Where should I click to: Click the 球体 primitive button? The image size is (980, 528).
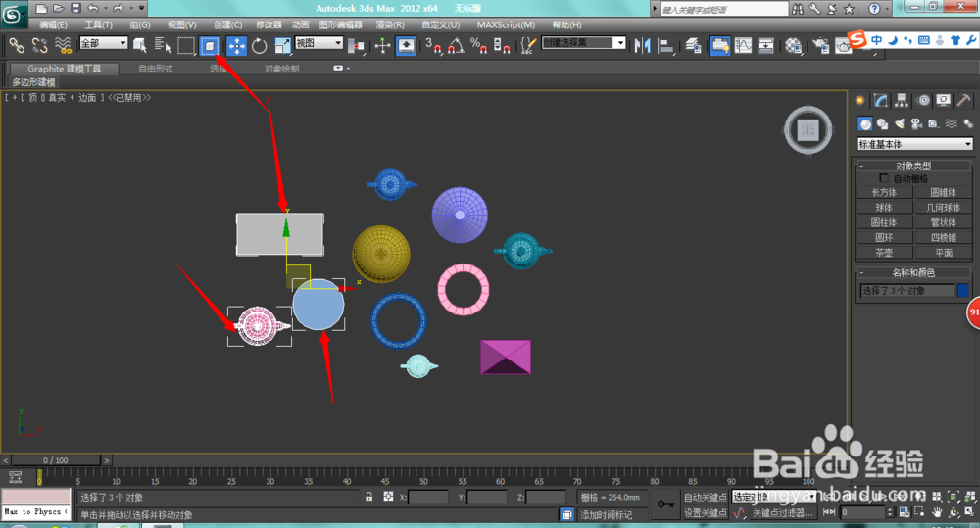[x=884, y=208]
